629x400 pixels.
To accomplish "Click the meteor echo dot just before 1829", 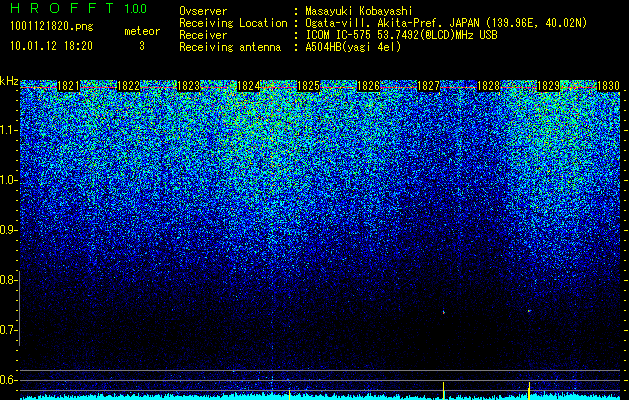I will pyautogui.click(x=529, y=311).
